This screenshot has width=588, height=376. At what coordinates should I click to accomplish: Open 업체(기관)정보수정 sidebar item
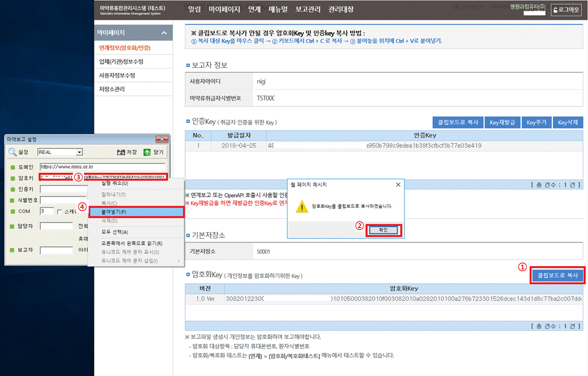tap(133, 62)
